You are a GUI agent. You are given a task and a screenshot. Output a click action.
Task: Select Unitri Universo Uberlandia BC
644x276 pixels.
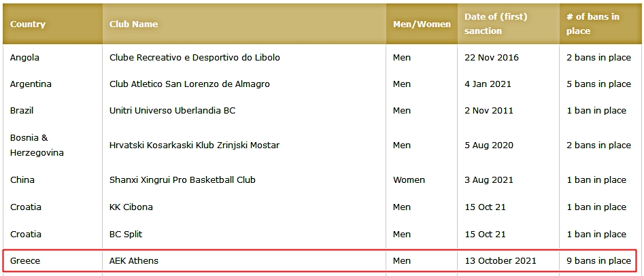[x=173, y=111]
